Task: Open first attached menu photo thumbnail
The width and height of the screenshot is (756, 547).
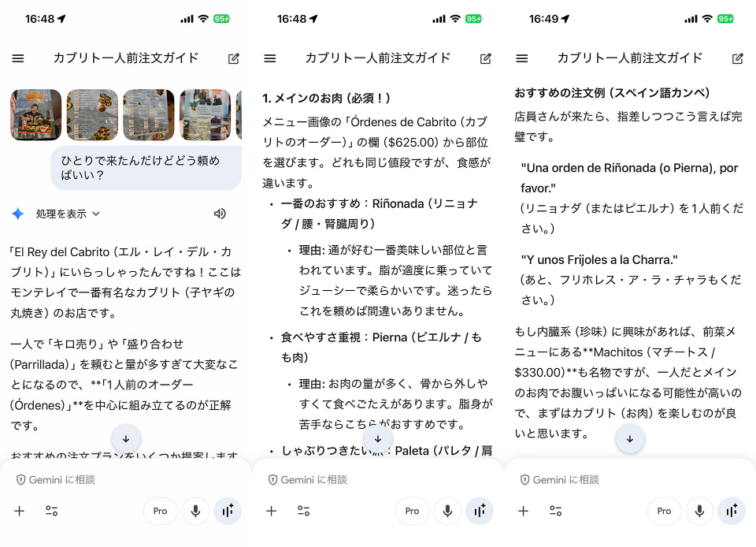Action: [x=35, y=115]
